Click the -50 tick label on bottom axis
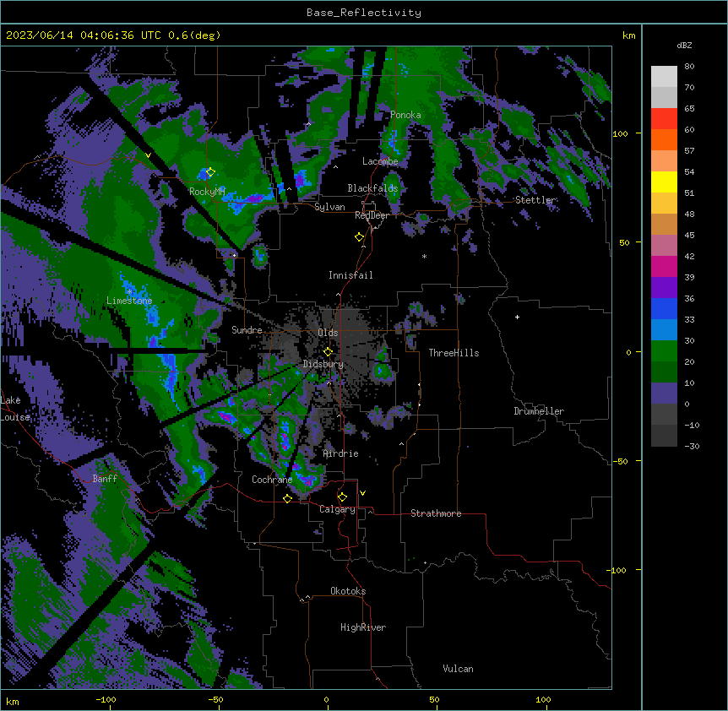This screenshot has width=728, height=711. 215,699
